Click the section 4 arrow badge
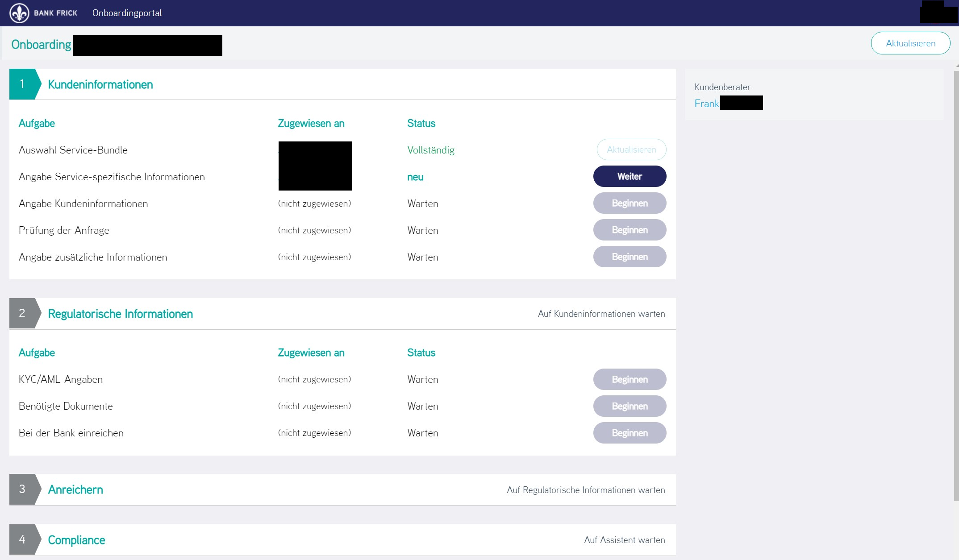 click(x=22, y=539)
